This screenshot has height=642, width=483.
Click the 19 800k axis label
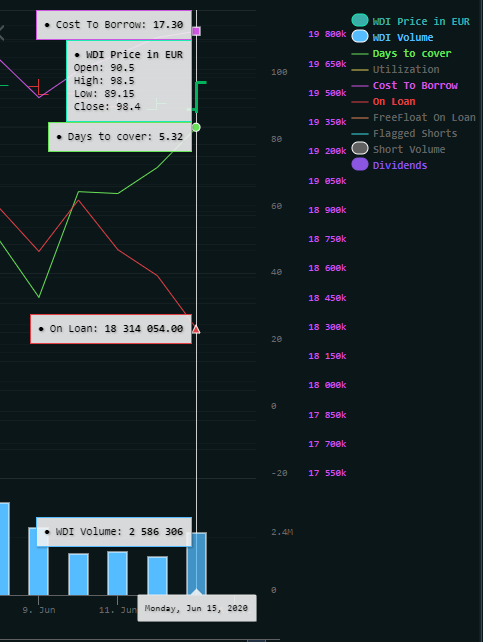[x=327, y=34]
